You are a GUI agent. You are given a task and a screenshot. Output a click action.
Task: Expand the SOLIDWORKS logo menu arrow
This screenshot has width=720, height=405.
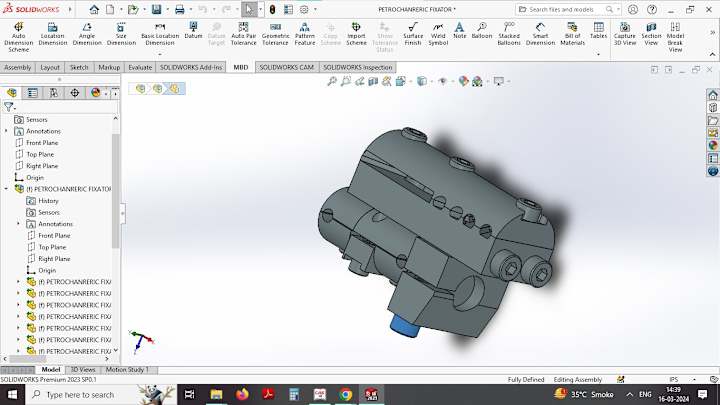70,9
